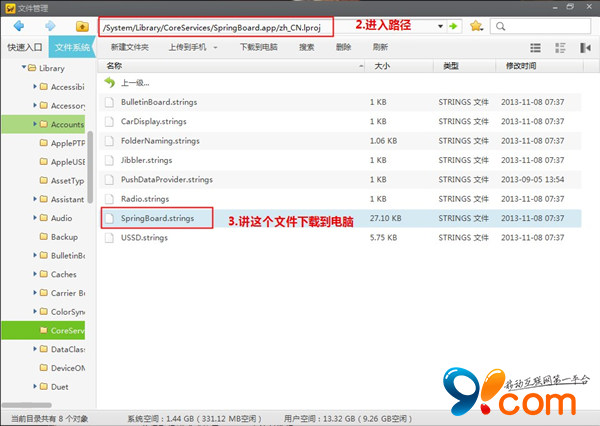Open the 快速入口 tab
Screen dimensions: 600x426
click(24, 47)
